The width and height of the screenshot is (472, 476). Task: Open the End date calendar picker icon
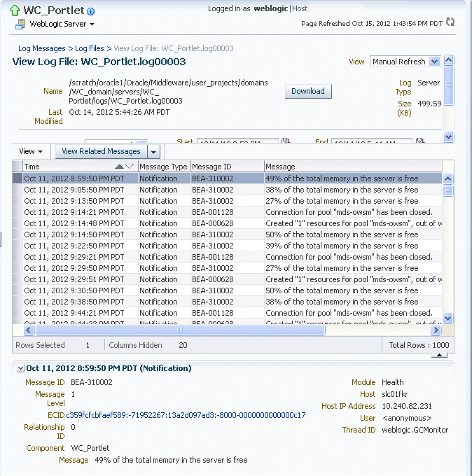coord(419,141)
